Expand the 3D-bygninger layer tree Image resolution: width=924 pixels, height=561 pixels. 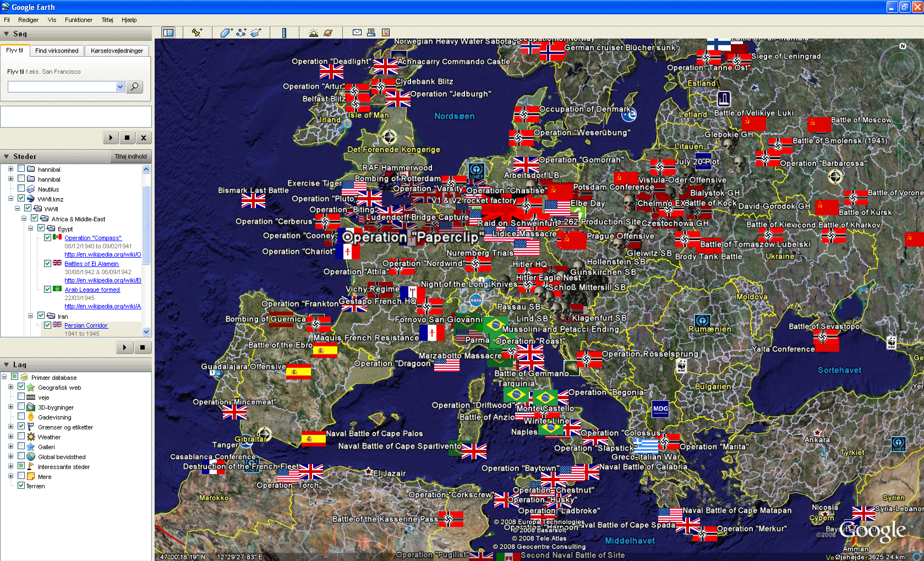tap(10, 407)
